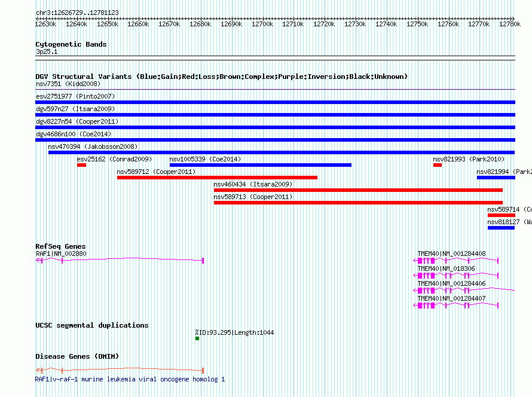Viewport: 532px width, 397px height.
Task: Open the nsv821993 (Park2010) label
Action: pyautogui.click(x=469, y=159)
